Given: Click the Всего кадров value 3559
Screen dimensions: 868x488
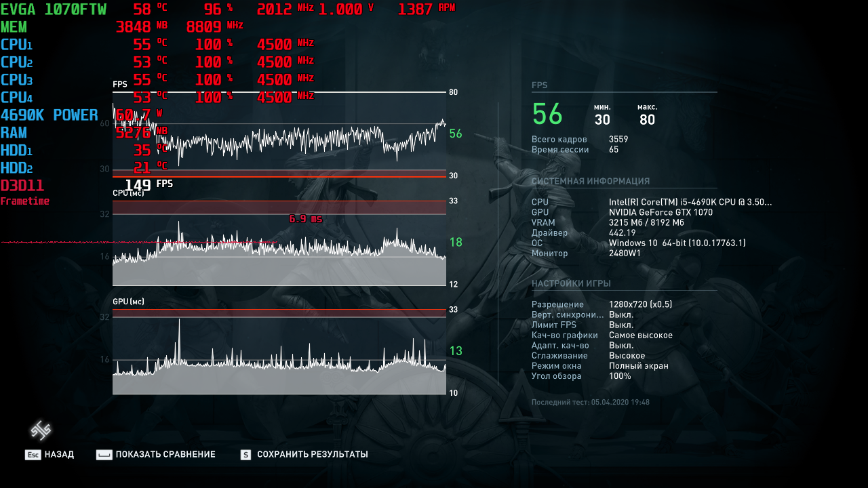Looking at the screenshot, I should [618, 140].
